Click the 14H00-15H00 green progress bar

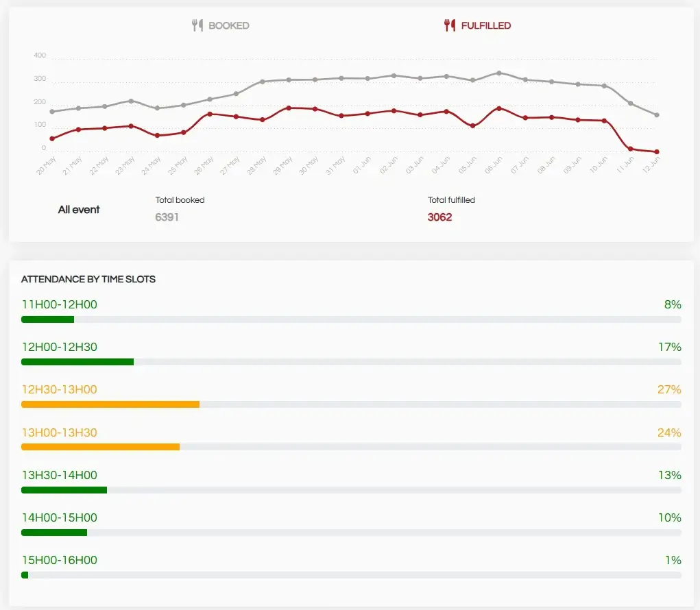(54, 533)
